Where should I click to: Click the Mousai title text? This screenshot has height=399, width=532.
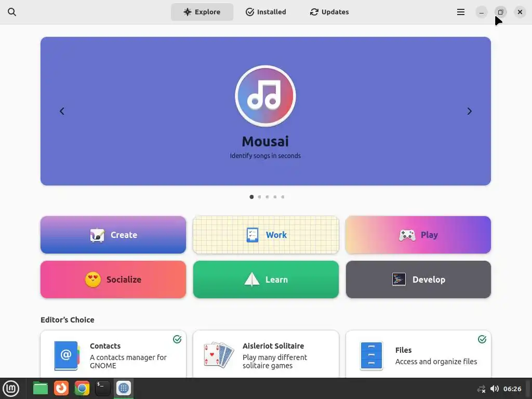265,141
